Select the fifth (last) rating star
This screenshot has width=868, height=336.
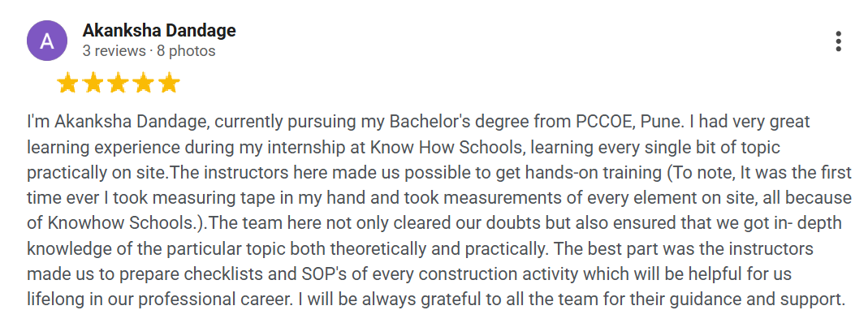point(168,83)
